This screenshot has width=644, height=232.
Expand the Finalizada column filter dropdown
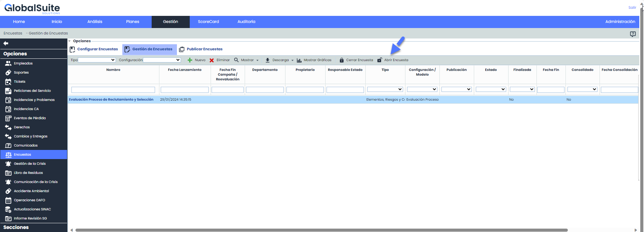point(522,89)
